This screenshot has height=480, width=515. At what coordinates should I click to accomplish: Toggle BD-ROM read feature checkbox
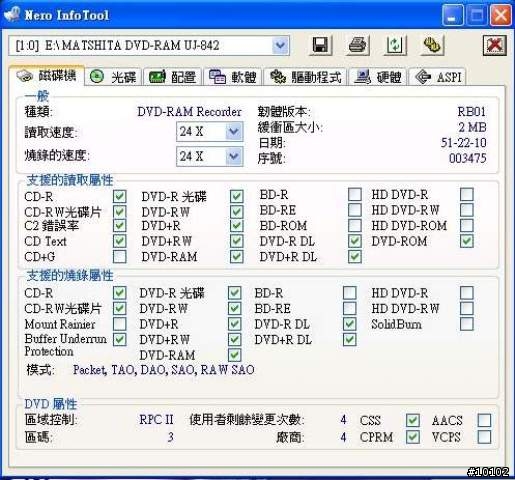355,225
